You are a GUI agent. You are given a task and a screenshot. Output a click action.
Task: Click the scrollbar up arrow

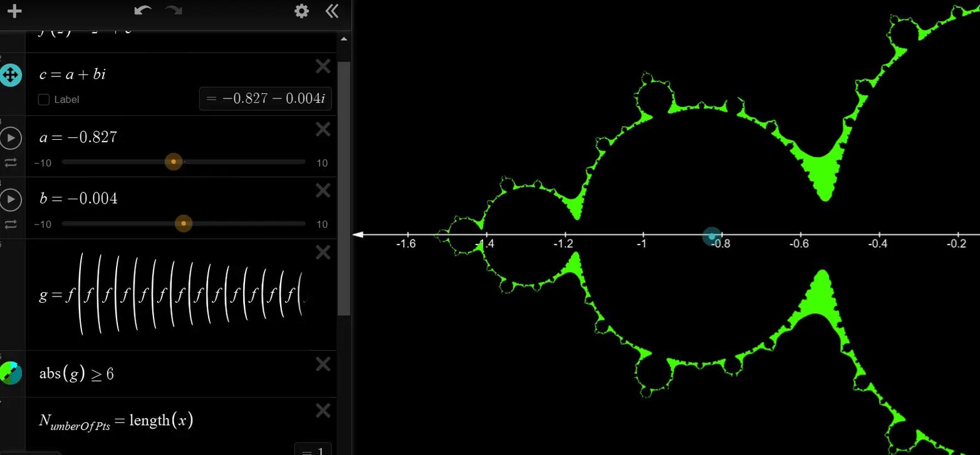pos(344,39)
